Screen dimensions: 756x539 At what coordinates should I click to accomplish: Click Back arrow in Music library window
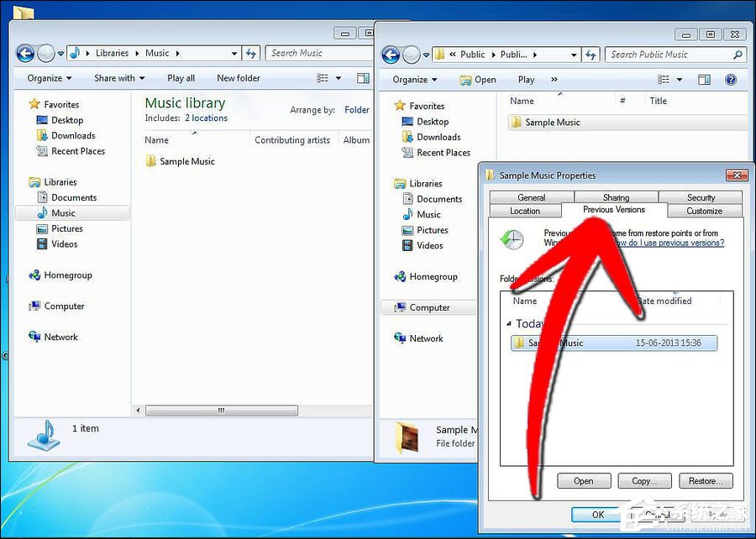pos(25,54)
